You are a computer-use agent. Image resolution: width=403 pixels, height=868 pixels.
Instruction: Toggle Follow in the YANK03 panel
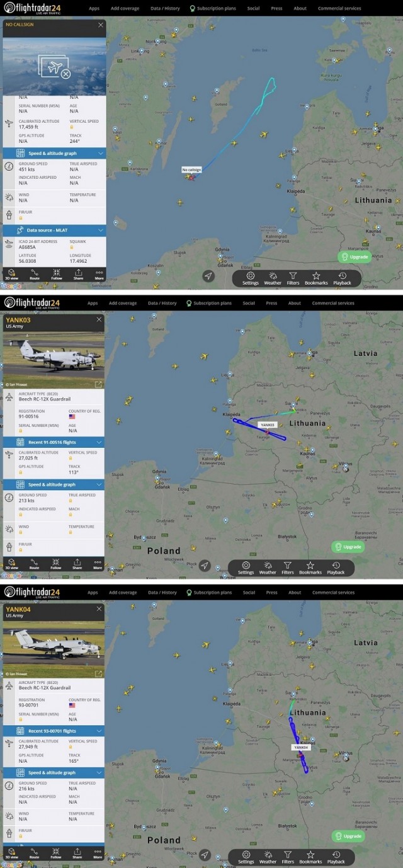click(56, 564)
